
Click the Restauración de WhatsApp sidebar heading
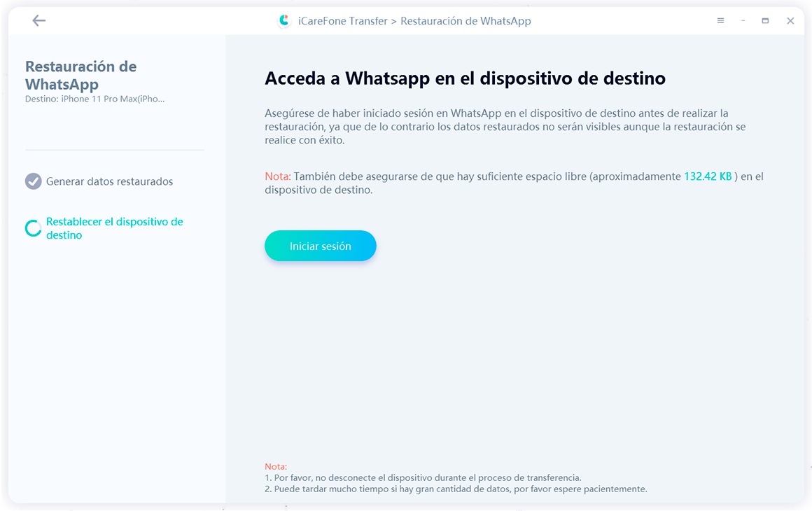80,75
